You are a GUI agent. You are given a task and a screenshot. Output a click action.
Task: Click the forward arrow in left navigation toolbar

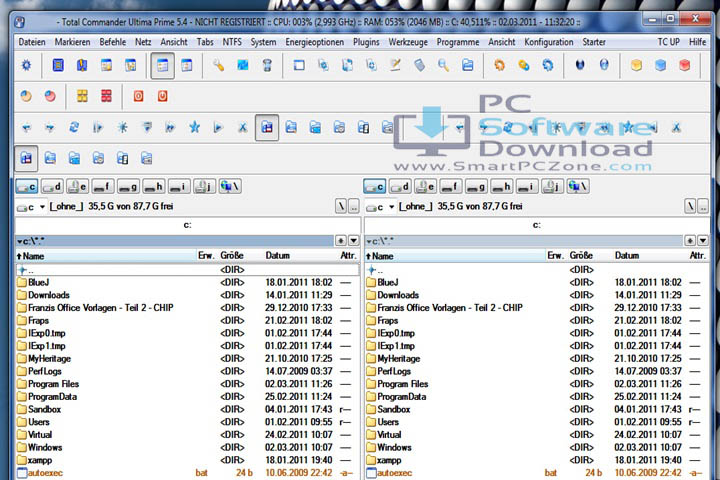pyautogui.click(x=50, y=127)
